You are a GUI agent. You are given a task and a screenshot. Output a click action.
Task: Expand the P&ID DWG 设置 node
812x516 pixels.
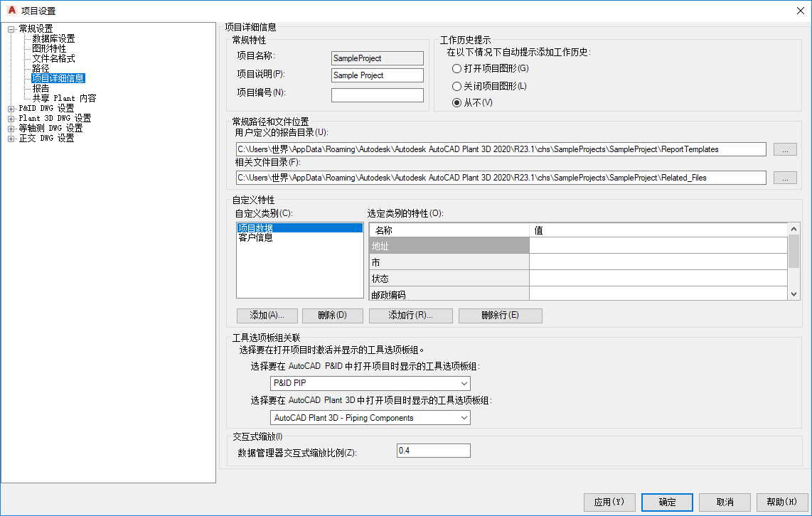11,109
